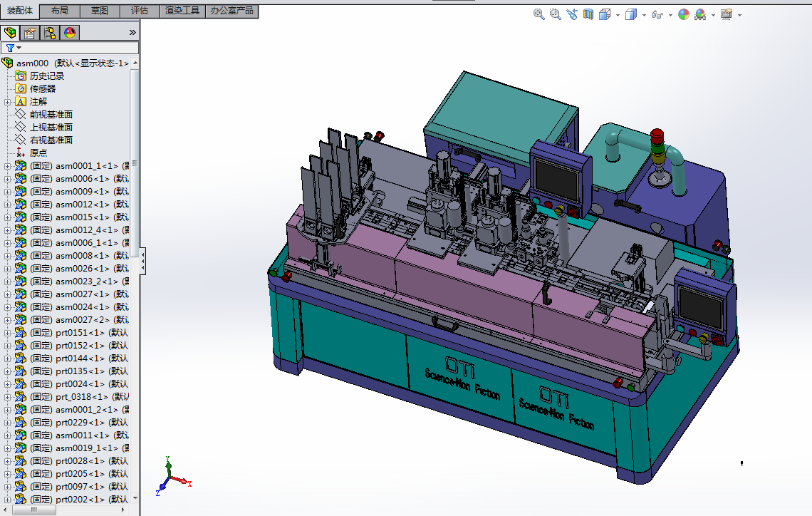
Task: Expand the prt0144<1> tree node
Action: coord(7,358)
